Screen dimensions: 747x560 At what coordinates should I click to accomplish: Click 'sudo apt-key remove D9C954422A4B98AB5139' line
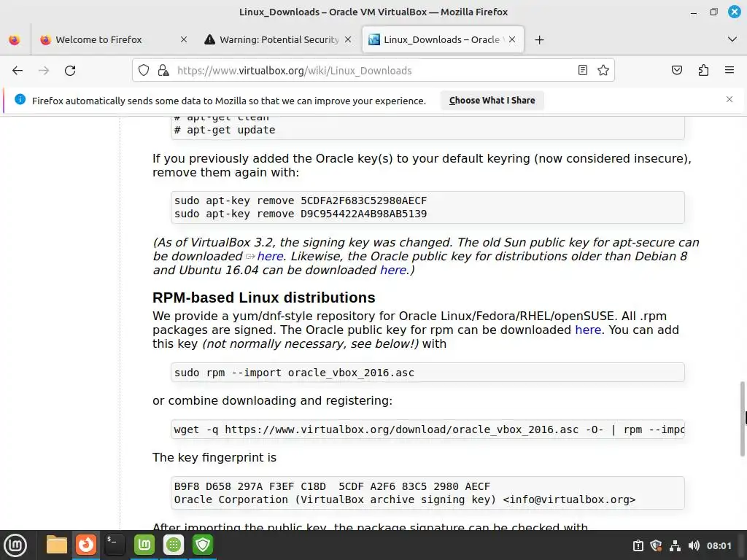pos(300,214)
